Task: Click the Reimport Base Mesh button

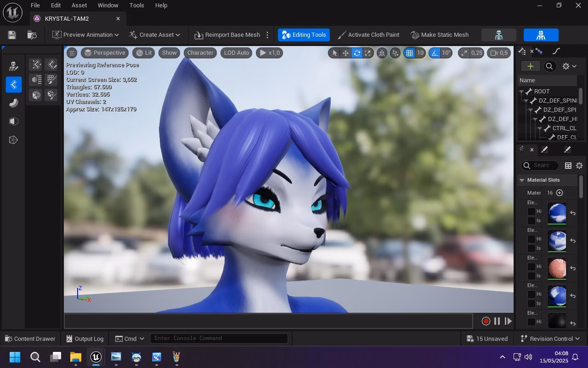Action: pyautogui.click(x=227, y=35)
